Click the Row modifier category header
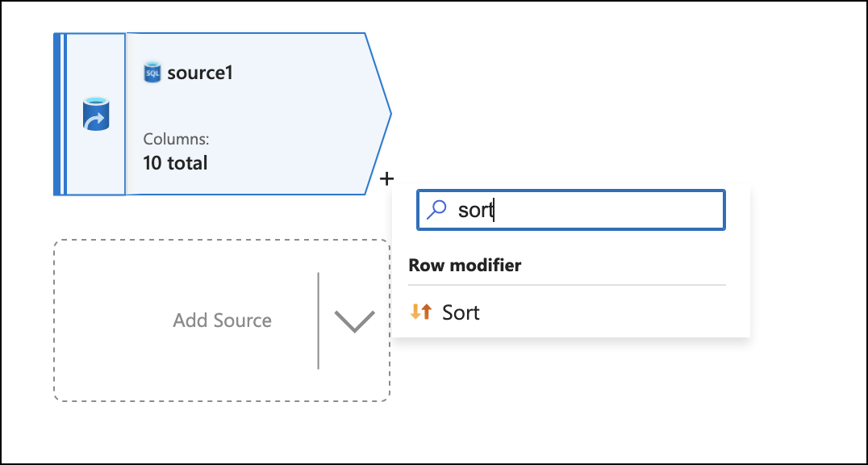 click(x=465, y=265)
